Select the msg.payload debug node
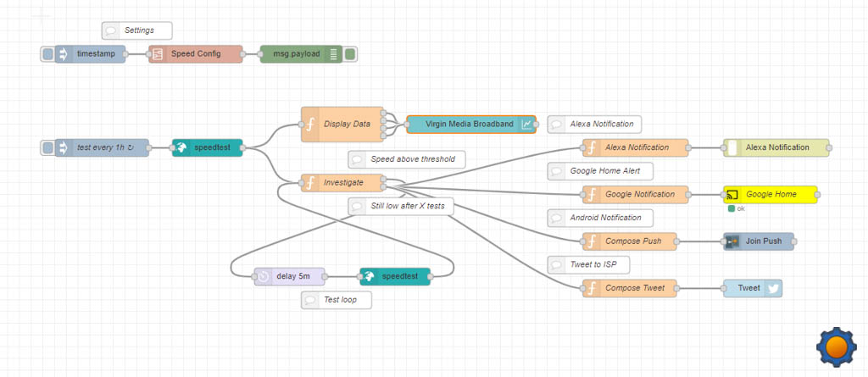The image size is (868, 377). coord(301,54)
